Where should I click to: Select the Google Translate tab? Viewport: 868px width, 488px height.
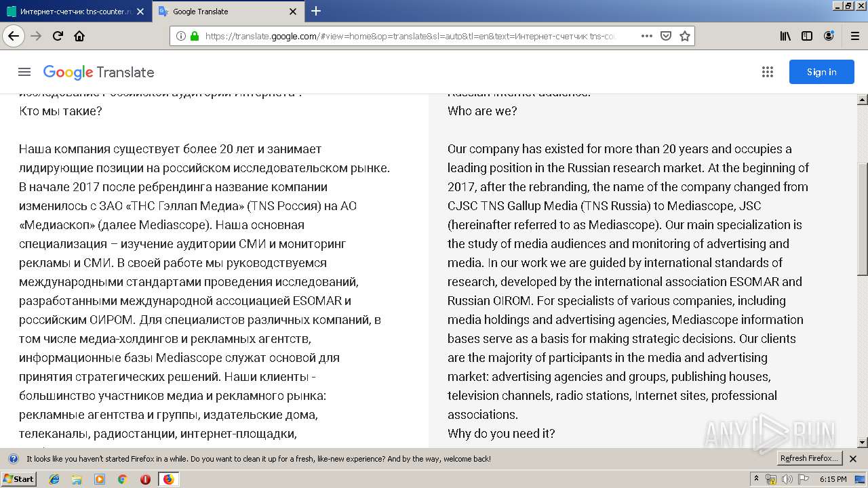coord(228,12)
